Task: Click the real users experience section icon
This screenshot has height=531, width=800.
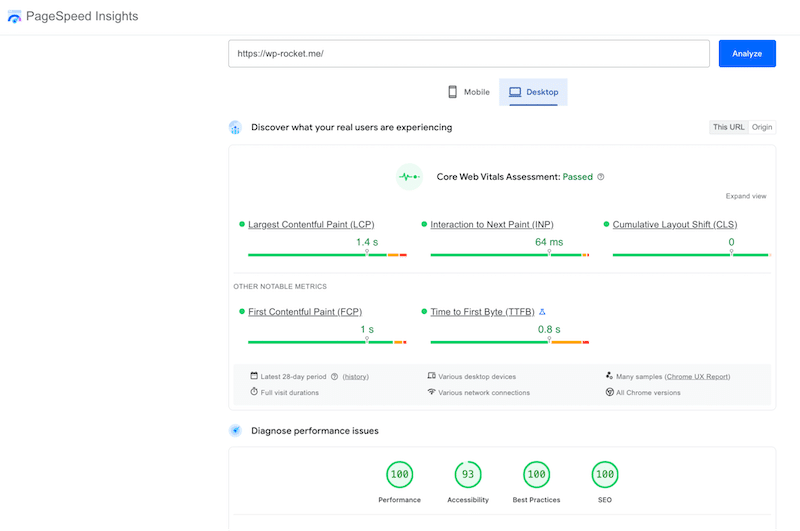Action: click(235, 128)
